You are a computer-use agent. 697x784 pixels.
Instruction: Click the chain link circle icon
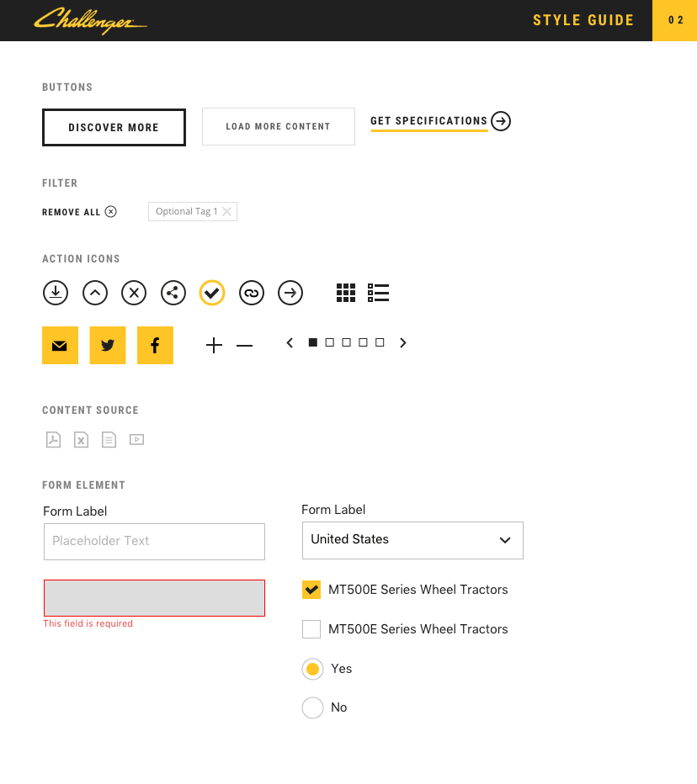click(x=251, y=293)
